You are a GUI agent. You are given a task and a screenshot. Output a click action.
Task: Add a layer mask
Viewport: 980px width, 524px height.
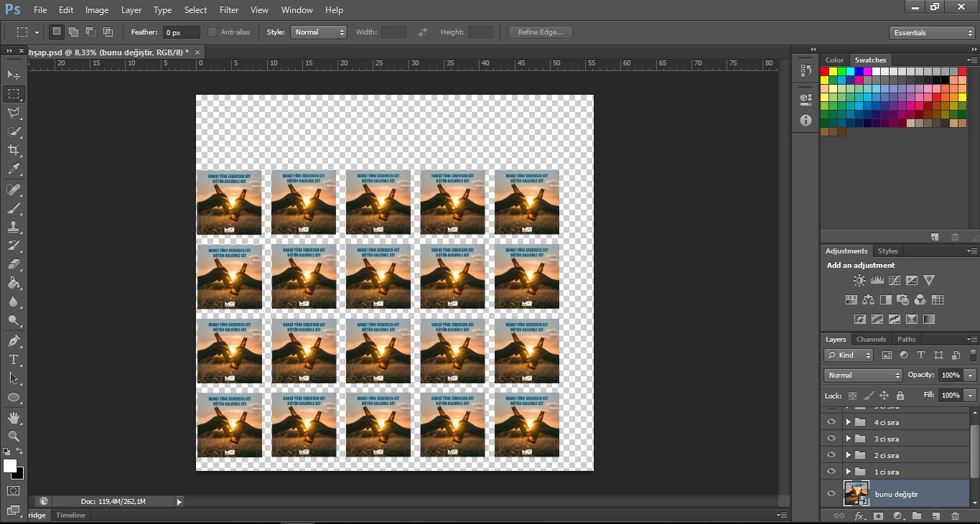(x=878, y=516)
